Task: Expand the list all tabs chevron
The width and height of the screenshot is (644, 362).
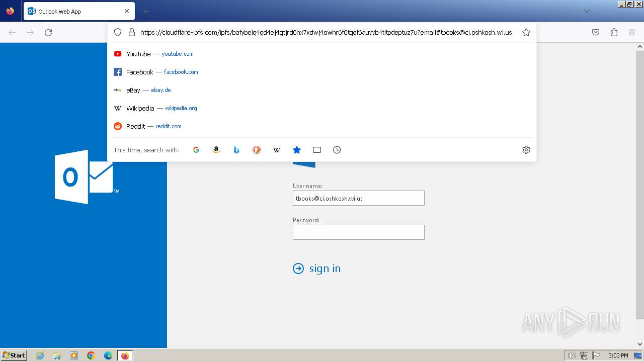Action: click(587, 11)
